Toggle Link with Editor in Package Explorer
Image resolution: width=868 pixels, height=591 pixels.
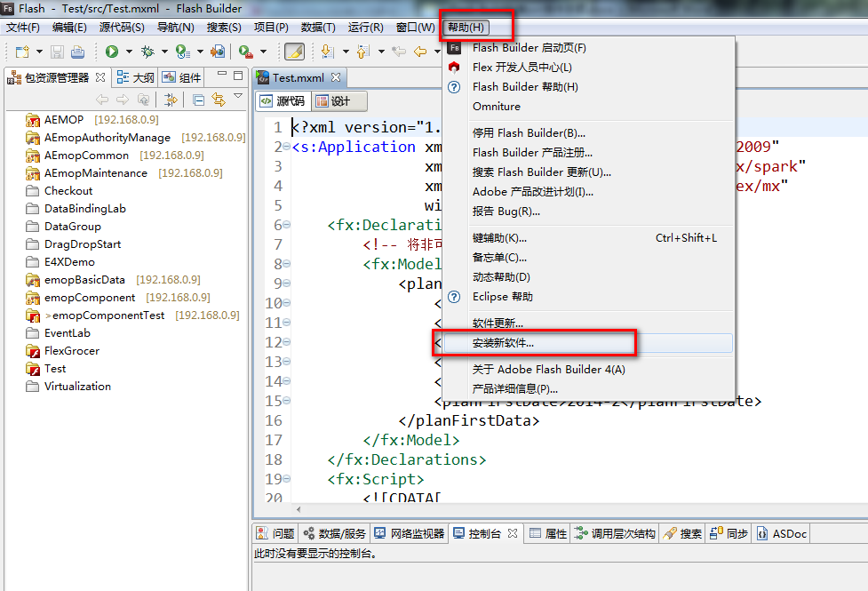pyautogui.click(x=219, y=100)
